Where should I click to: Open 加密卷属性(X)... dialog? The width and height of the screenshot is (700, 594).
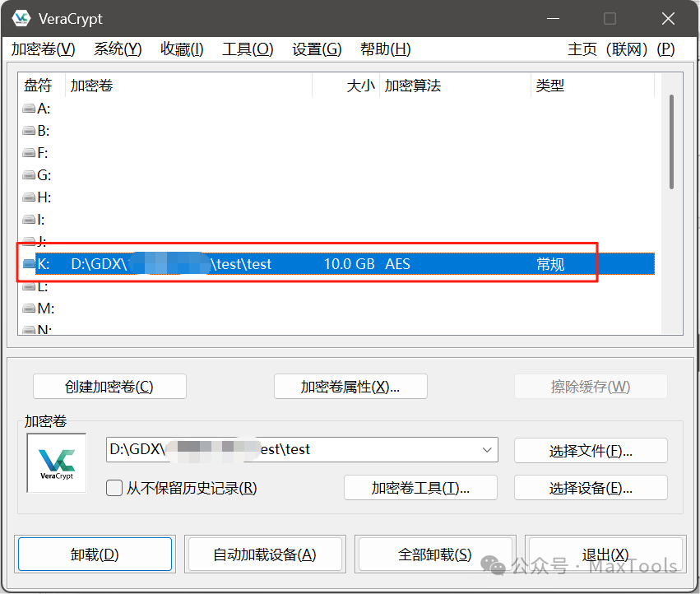tap(350, 387)
